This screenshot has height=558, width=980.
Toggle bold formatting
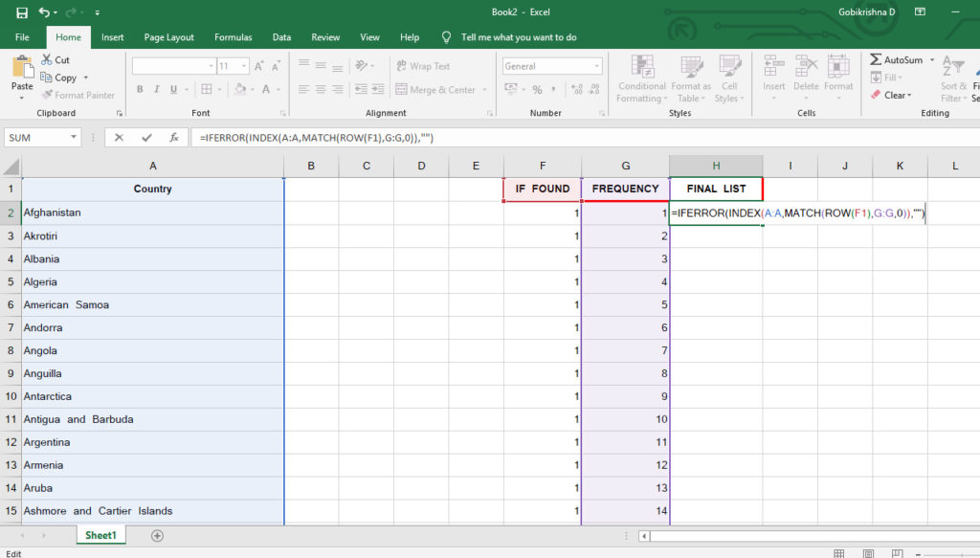click(140, 88)
